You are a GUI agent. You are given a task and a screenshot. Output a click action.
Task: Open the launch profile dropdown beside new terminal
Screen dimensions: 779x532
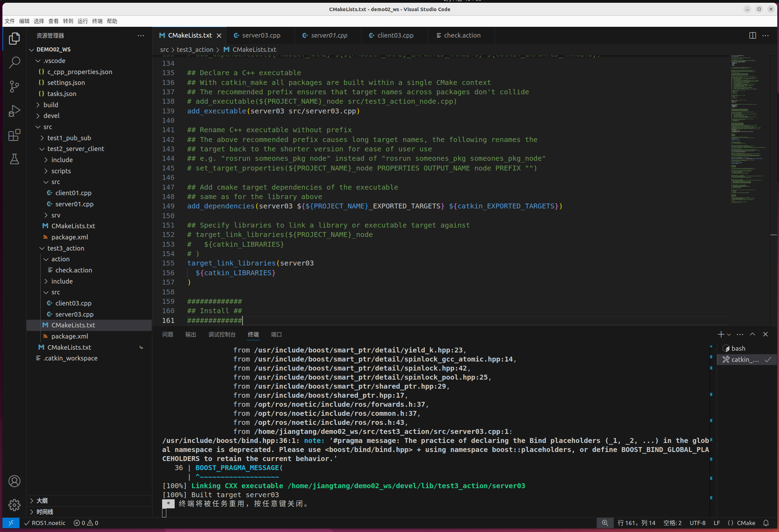(729, 335)
